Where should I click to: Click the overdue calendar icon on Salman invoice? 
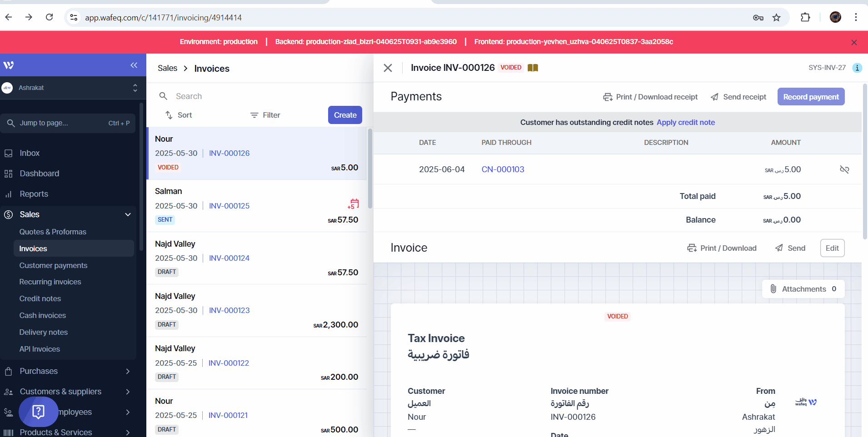(354, 204)
